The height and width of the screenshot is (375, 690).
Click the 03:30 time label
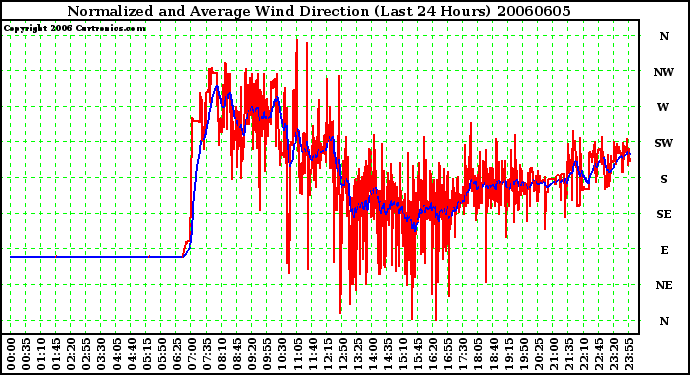[101, 354]
